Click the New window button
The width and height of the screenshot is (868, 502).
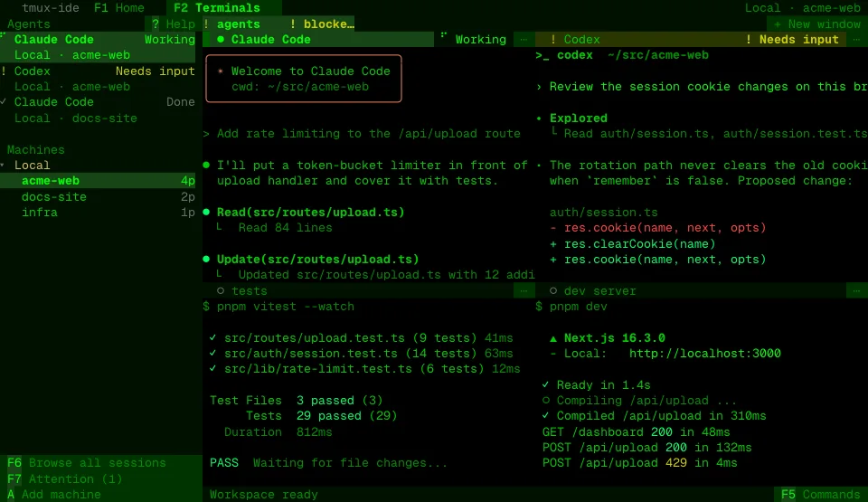tap(817, 24)
